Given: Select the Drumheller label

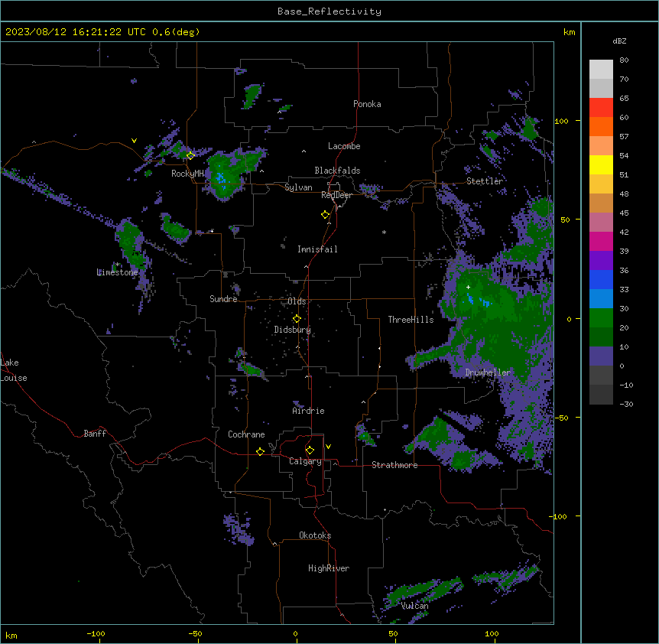Looking at the screenshot, I should point(488,373).
